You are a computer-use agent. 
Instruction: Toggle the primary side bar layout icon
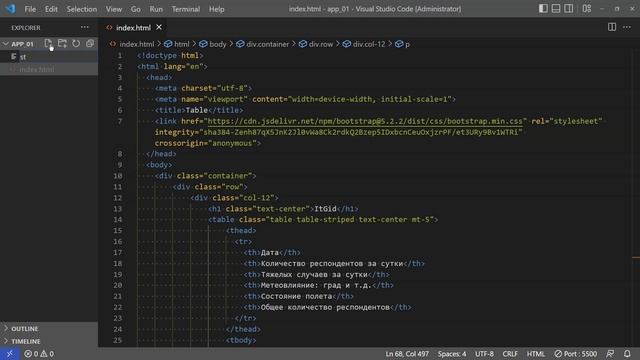point(543,9)
